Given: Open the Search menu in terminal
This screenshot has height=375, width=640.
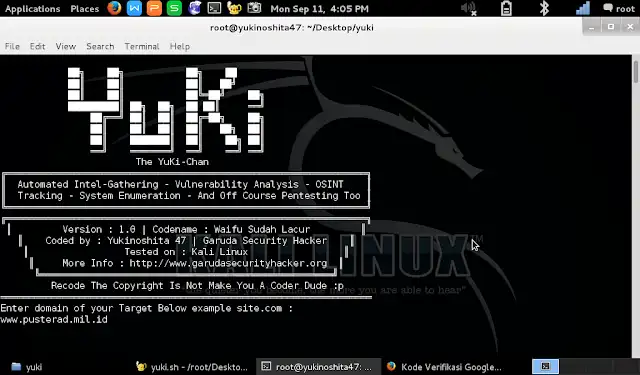Looking at the screenshot, I should click(100, 47).
